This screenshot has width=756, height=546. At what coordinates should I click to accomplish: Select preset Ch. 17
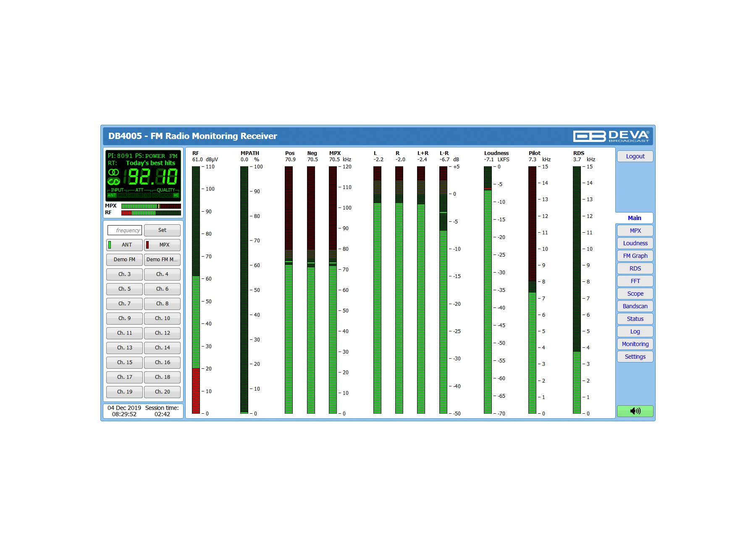pos(124,377)
